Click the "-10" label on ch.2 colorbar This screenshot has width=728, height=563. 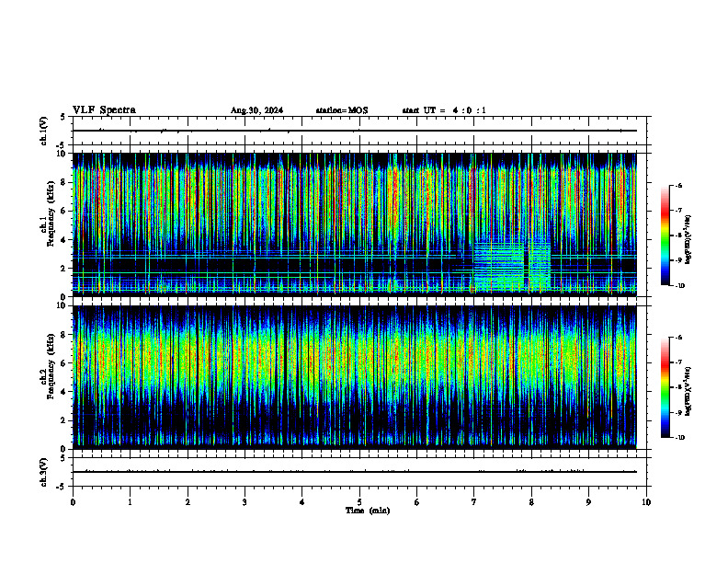coord(679,438)
